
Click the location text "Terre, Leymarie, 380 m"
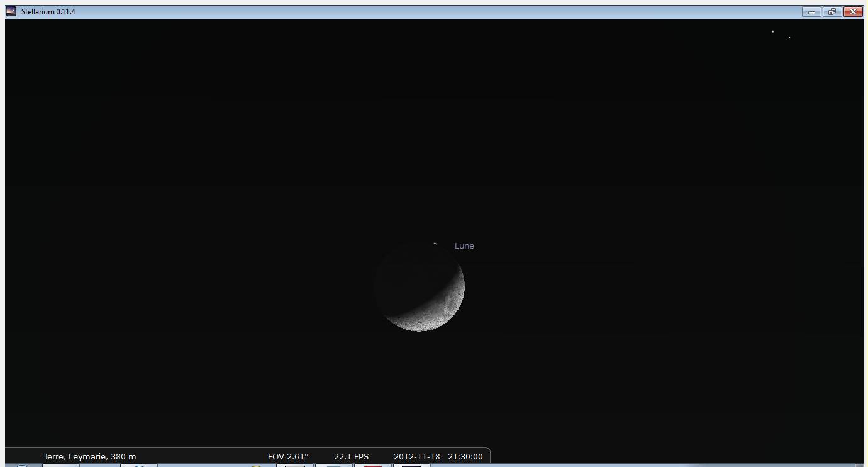pos(90,457)
